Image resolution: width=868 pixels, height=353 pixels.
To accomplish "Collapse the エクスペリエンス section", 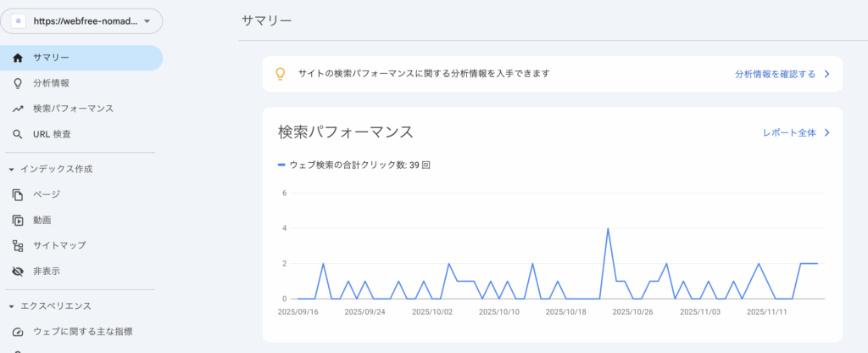I will click(x=11, y=305).
